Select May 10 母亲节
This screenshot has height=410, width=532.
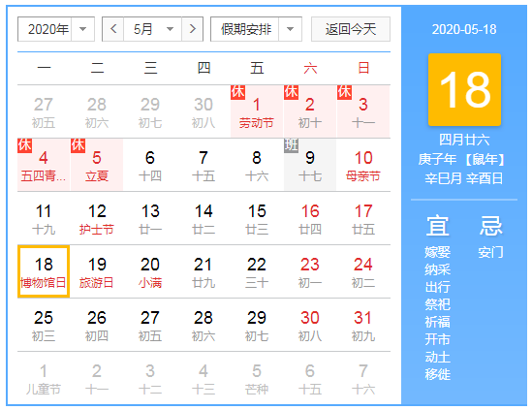pos(363,165)
